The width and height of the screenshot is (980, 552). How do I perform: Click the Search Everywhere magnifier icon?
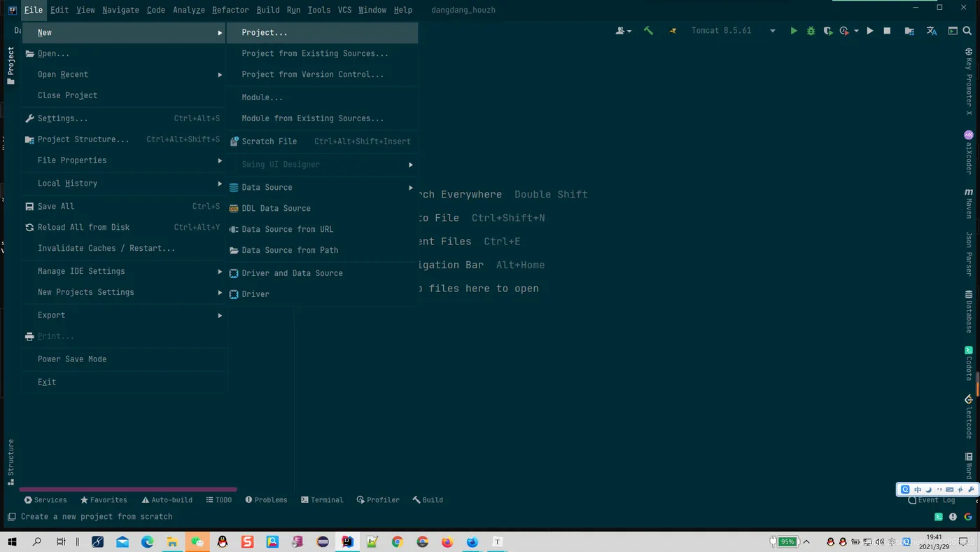click(x=967, y=31)
